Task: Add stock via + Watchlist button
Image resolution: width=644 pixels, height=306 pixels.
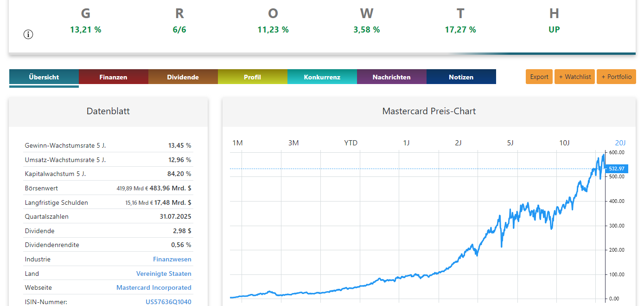Action: [575, 77]
